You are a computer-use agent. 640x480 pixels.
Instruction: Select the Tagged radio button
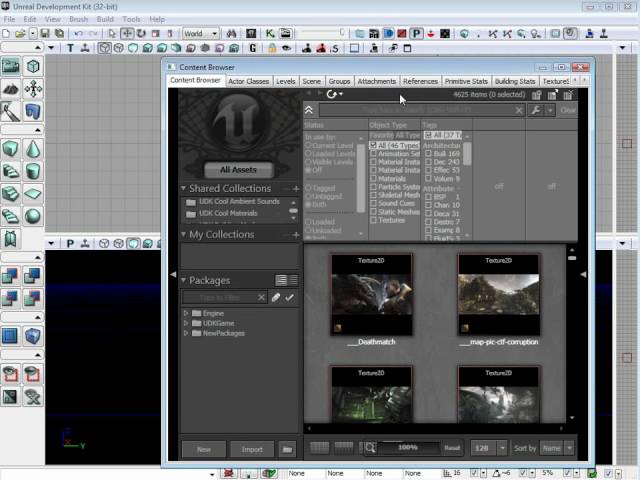(308, 188)
